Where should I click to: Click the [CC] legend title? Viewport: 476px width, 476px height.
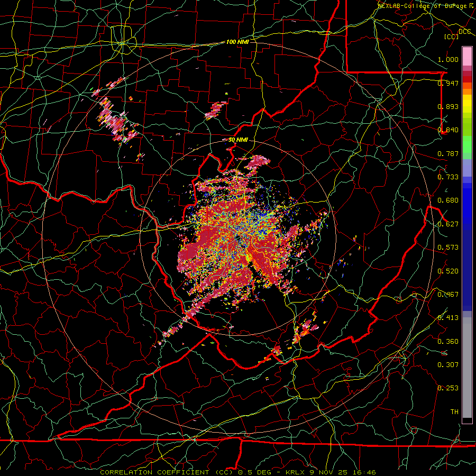[452, 36]
